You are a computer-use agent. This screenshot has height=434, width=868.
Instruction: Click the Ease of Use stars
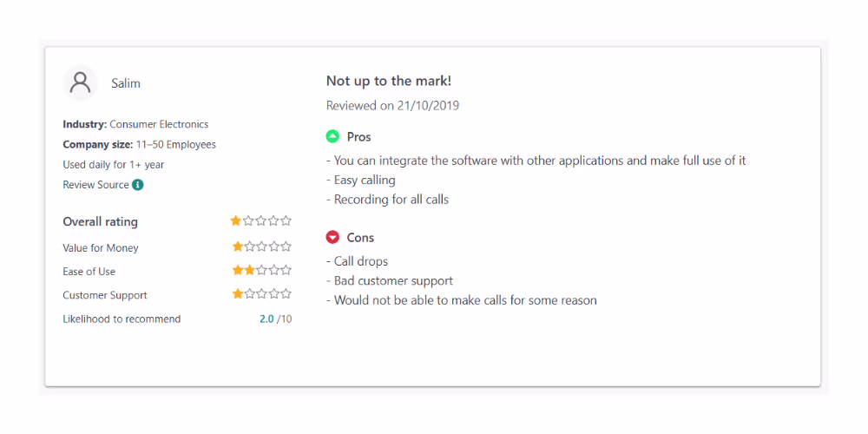coord(261,271)
